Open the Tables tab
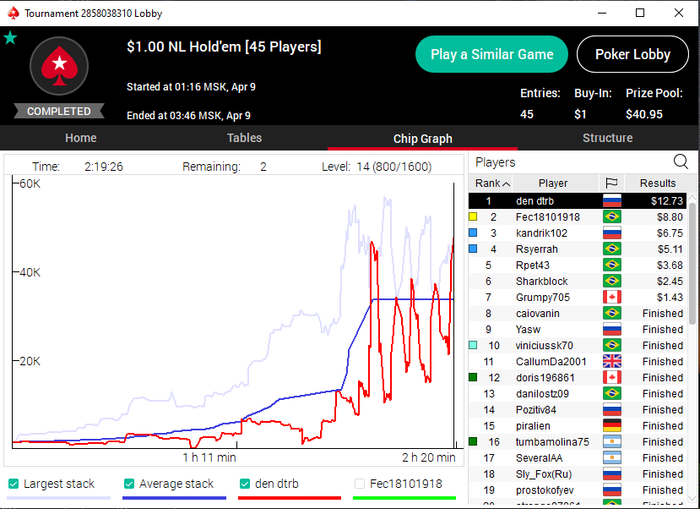The image size is (700, 509). tap(244, 138)
